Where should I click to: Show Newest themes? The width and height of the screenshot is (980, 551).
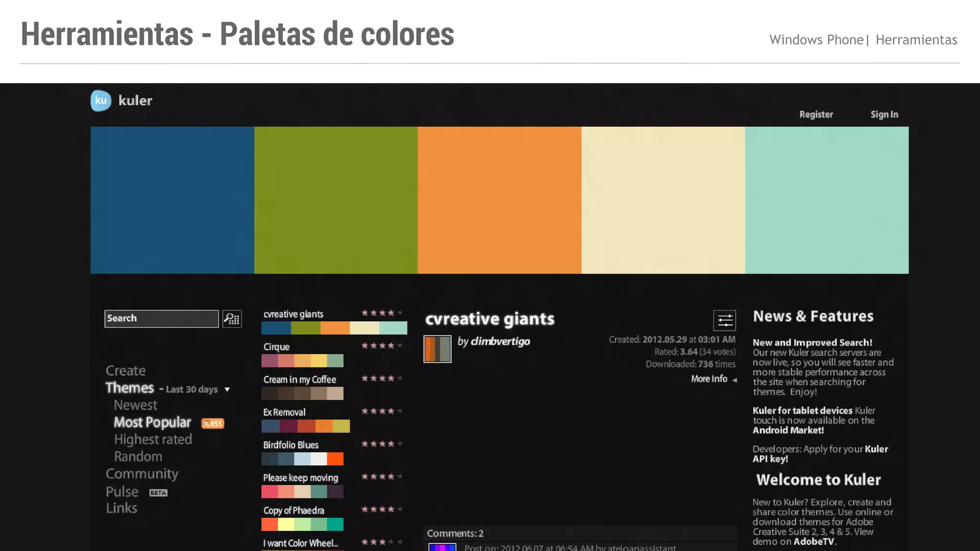[135, 405]
